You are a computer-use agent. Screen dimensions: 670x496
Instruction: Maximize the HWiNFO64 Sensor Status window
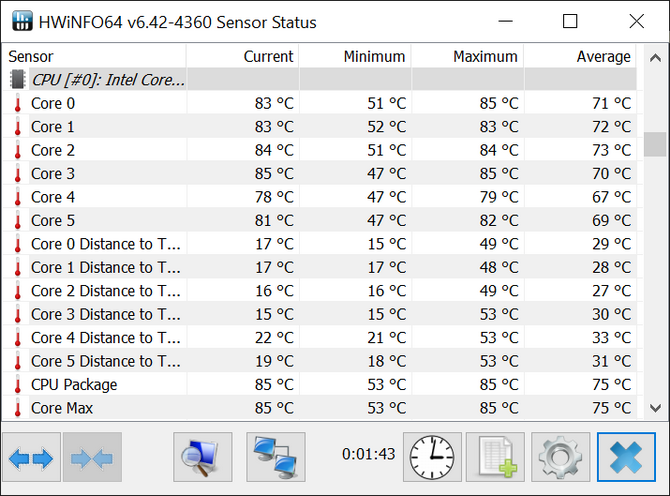point(570,21)
